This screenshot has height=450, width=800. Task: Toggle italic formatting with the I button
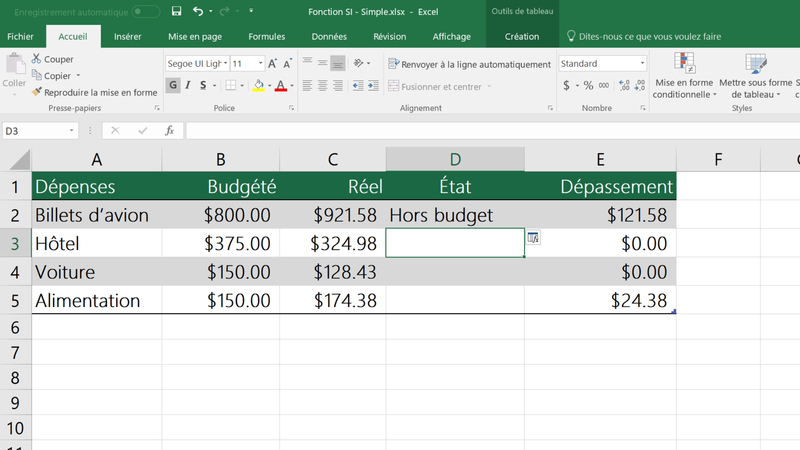[x=190, y=86]
